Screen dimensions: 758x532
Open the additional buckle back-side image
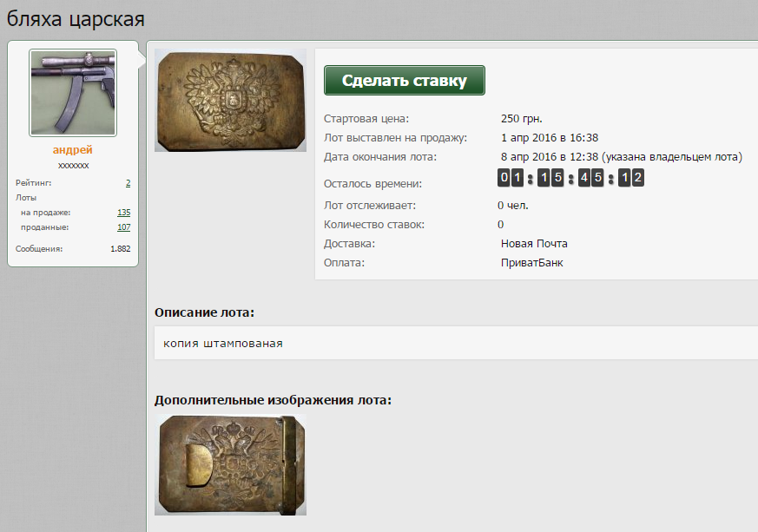pos(230,465)
